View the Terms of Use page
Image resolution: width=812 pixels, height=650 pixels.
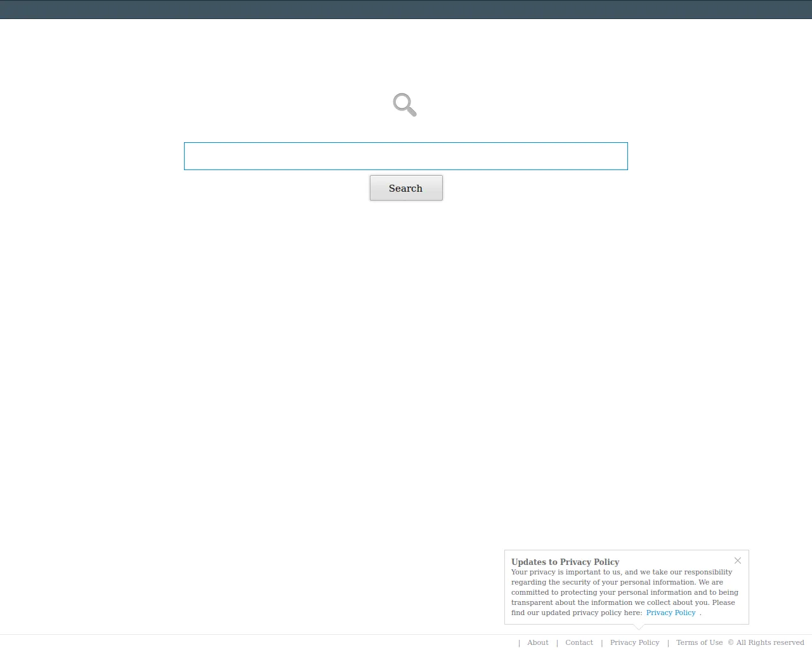tap(699, 642)
